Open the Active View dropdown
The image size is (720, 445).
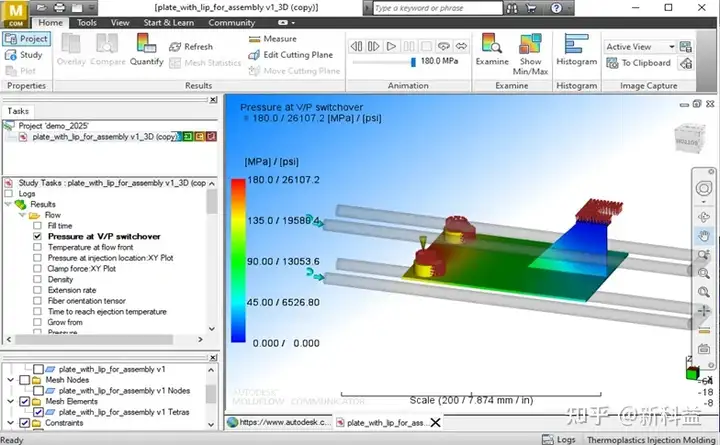click(x=640, y=47)
